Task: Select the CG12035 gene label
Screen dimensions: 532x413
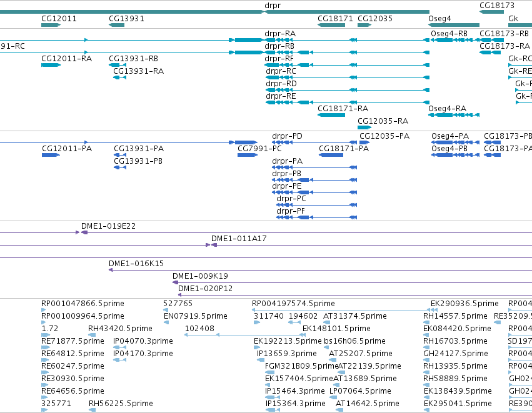Action: pyautogui.click(x=375, y=19)
